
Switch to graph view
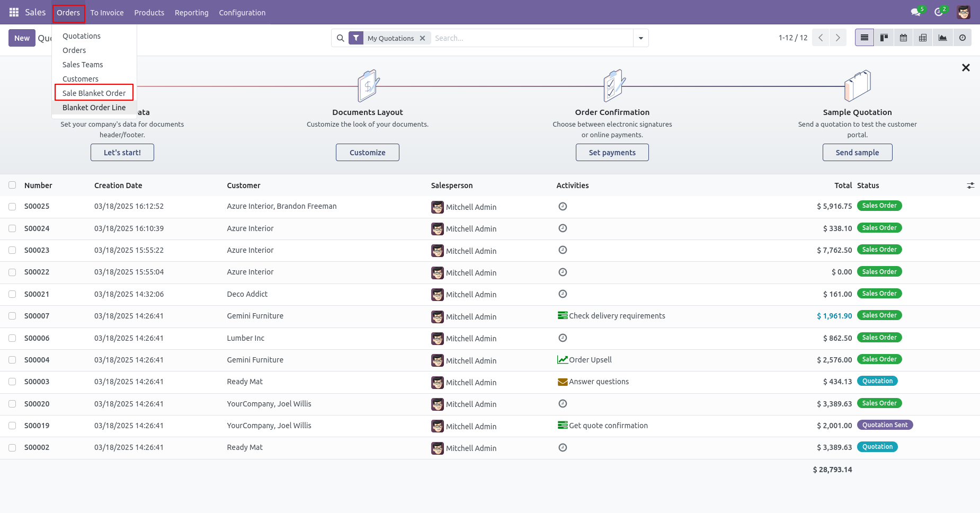coord(943,38)
